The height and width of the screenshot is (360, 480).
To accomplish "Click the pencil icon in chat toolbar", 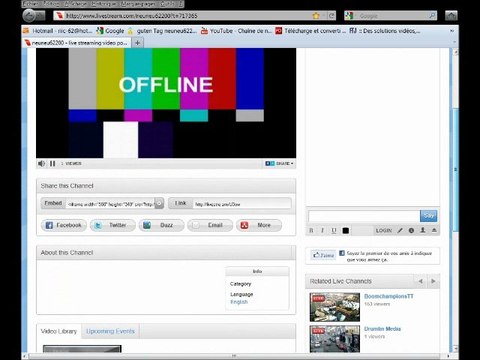I will pos(400,230).
